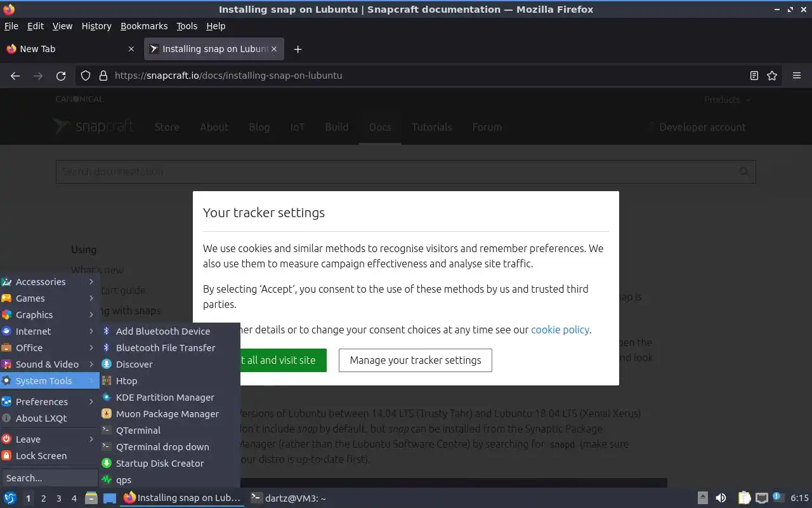Click the network tray icon
The width and height of the screenshot is (812, 508).
pyautogui.click(x=762, y=498)
